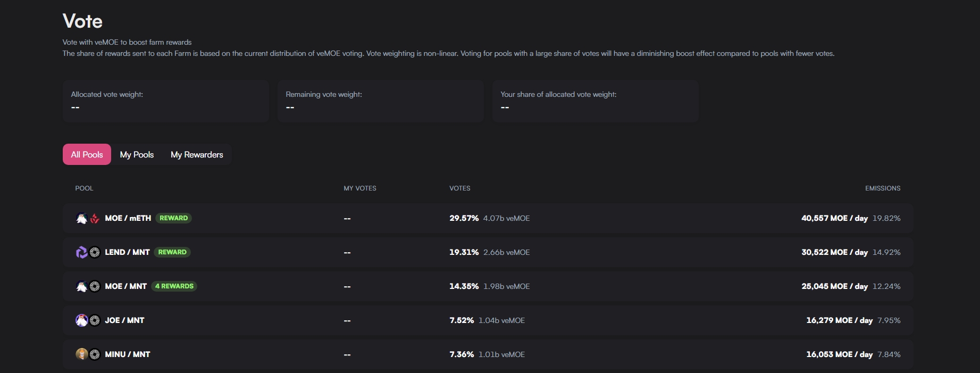The width and height of the screenshot is (980, 373).
Task: Click the MNT icon in LEND / MNT row
Action: coord(95,252)
